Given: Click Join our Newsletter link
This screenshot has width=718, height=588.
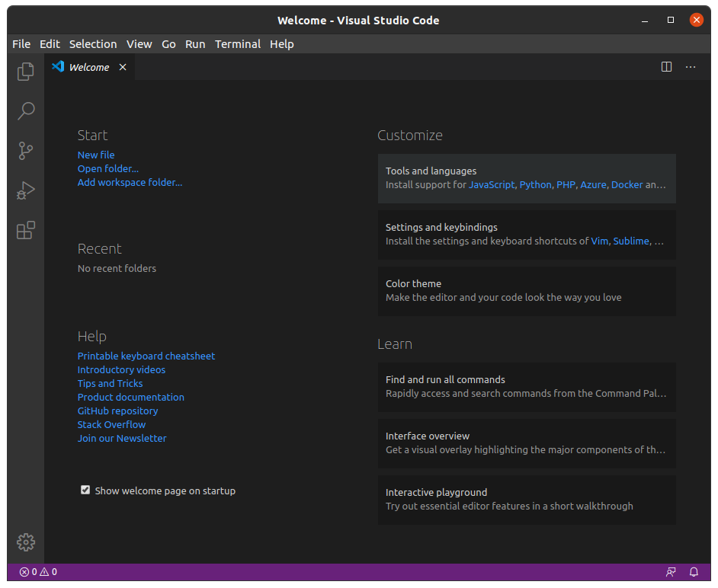Looking at the screenshot, I should point(122,439).
